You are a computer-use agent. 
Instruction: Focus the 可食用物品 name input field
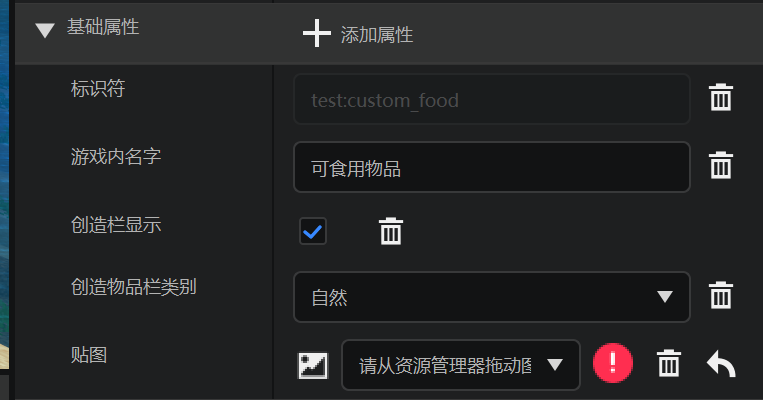pos(492,167)
